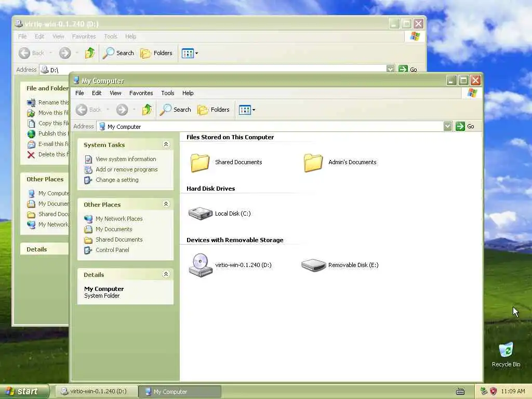This screenshot has height=399, width=532.
Task: Select virtio-win-0.1.240 (D:) CD drive icon
Action: 200,265
